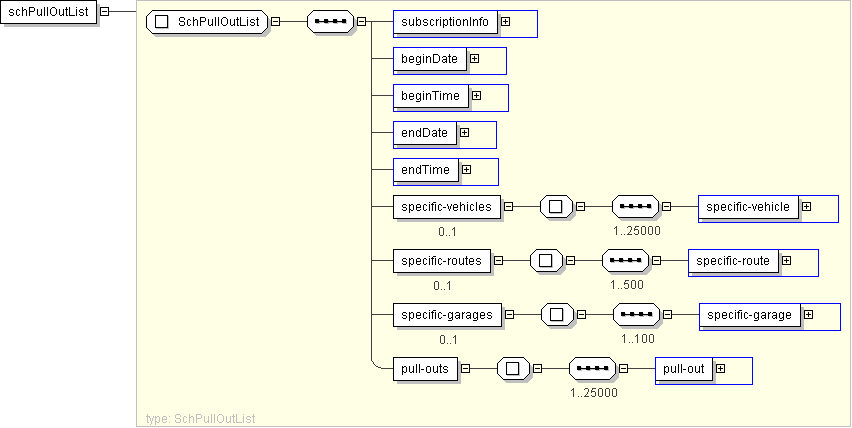Expand the subscriptionInfo element
The height and width of the screenshot is (428, 852).
click(x=505, y=21)
